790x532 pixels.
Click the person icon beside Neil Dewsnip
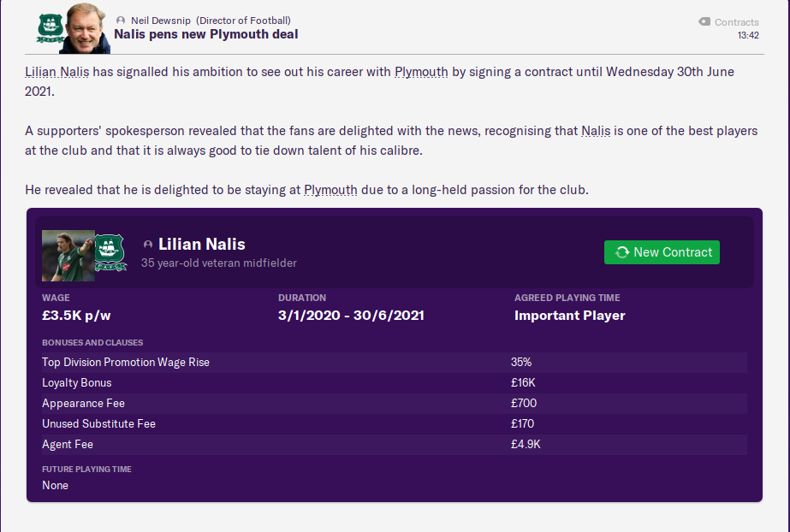[x=121, y=20]
